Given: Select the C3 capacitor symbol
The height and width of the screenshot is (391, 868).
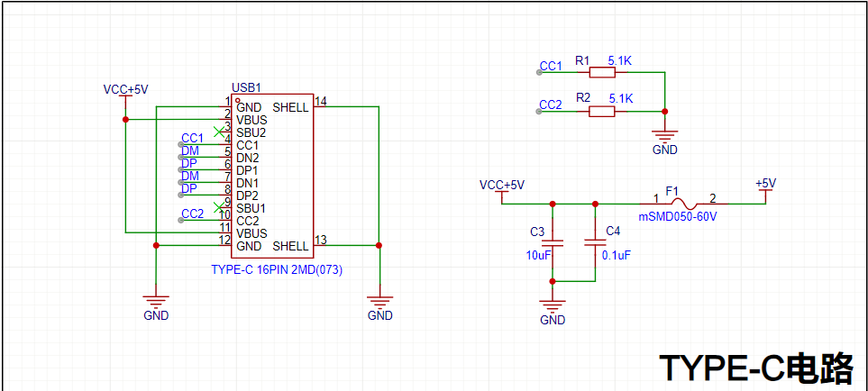Looking at the screenshot, I should tap(553, 242).
